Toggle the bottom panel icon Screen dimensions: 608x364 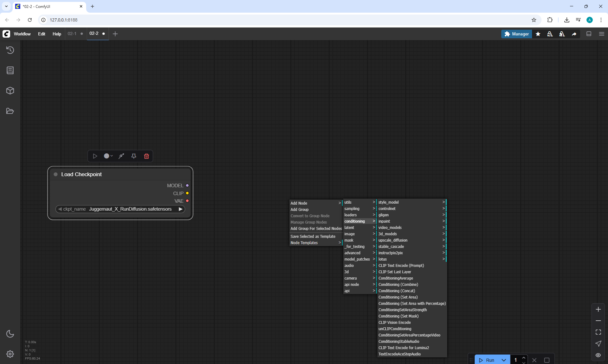pyautogui.click(x=589, y=34)
